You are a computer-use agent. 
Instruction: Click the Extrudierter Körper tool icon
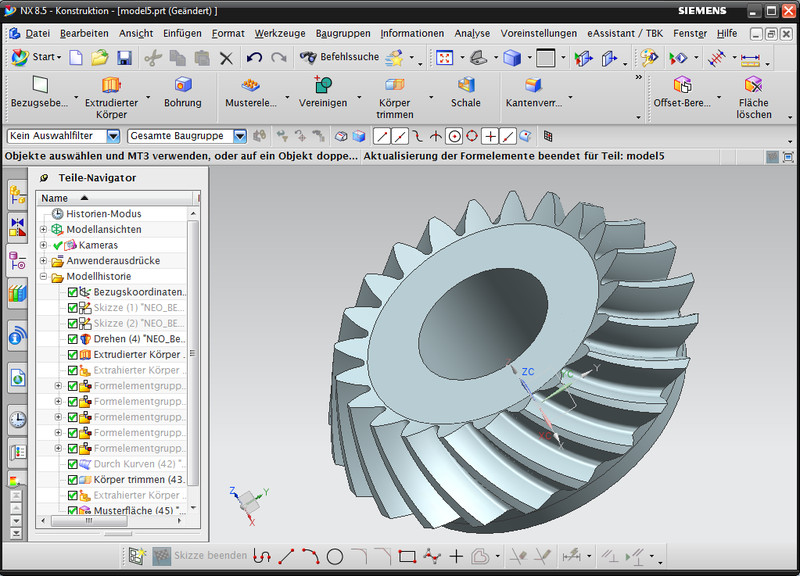coord(111,85)
